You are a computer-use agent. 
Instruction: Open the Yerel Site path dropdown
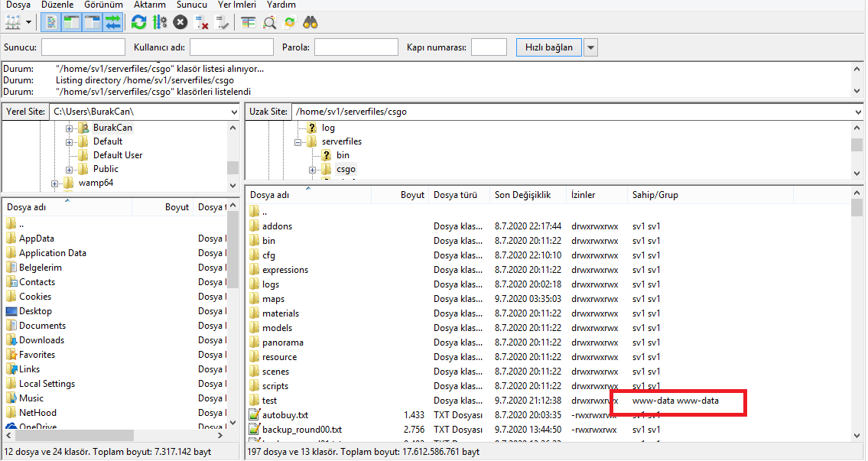pyautogui.click(x=233, y=112)
